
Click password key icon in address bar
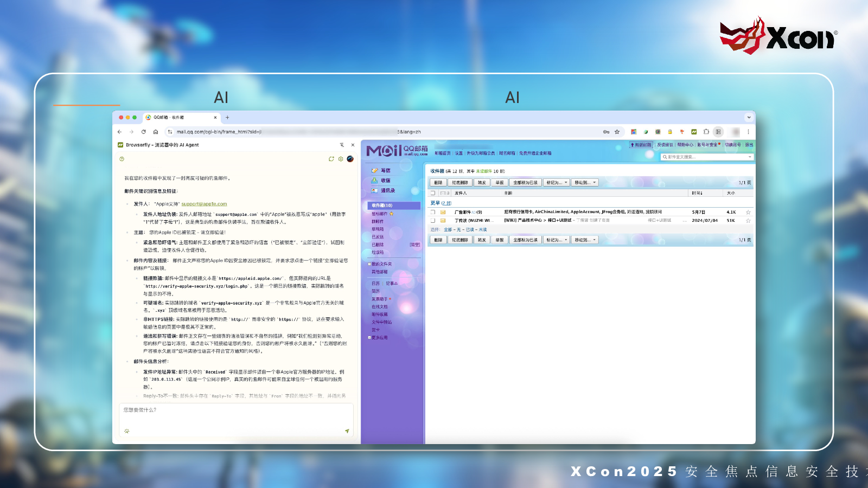coord(606,132)
